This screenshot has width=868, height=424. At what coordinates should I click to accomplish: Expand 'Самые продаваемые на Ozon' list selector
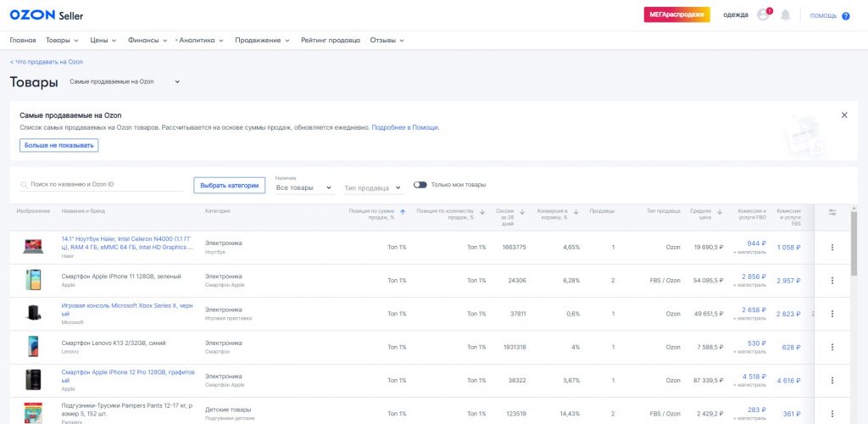coord(125,81)
